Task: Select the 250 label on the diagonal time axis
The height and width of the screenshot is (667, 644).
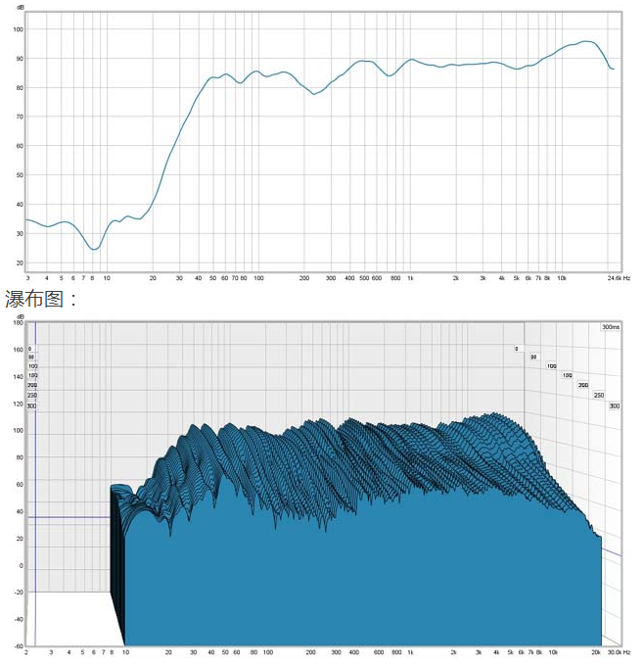Action: coord(599,395)
